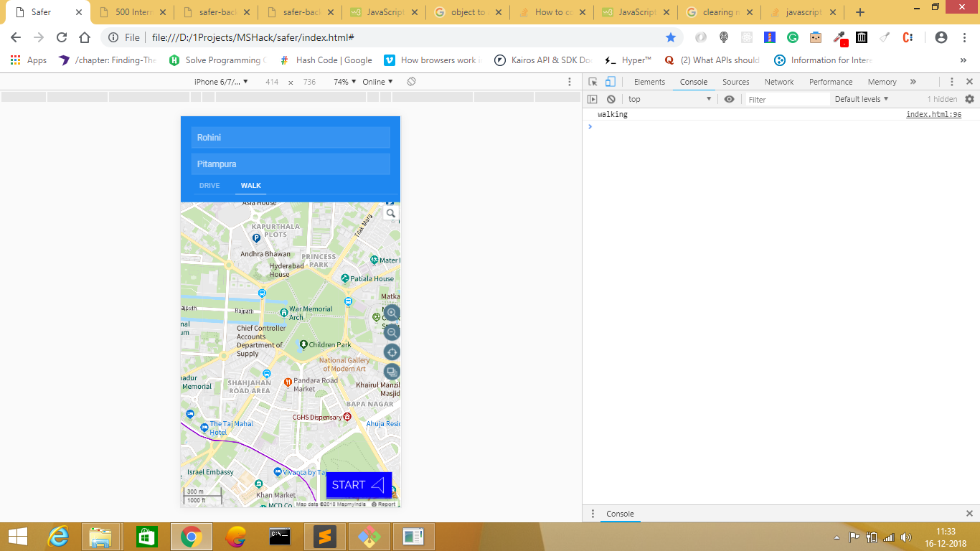
Task: Open console settings gear
Action: (969, 100)
